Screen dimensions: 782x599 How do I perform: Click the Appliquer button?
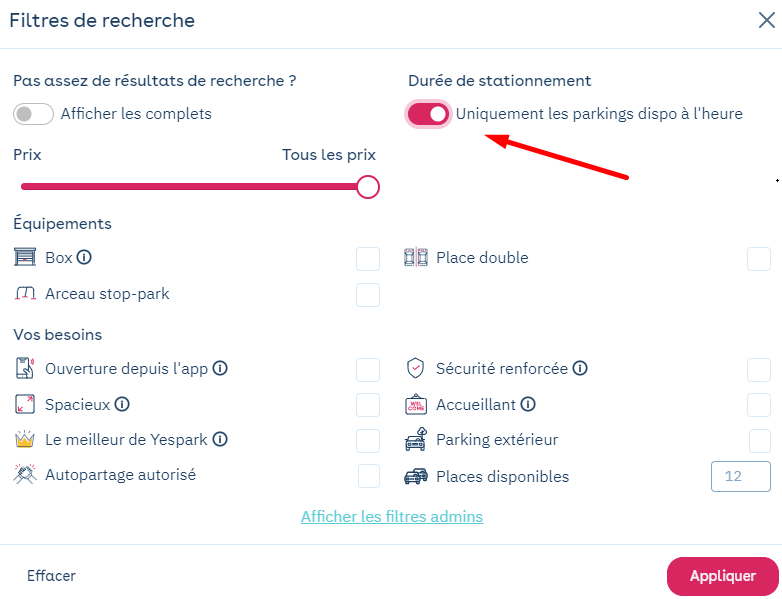723,576
